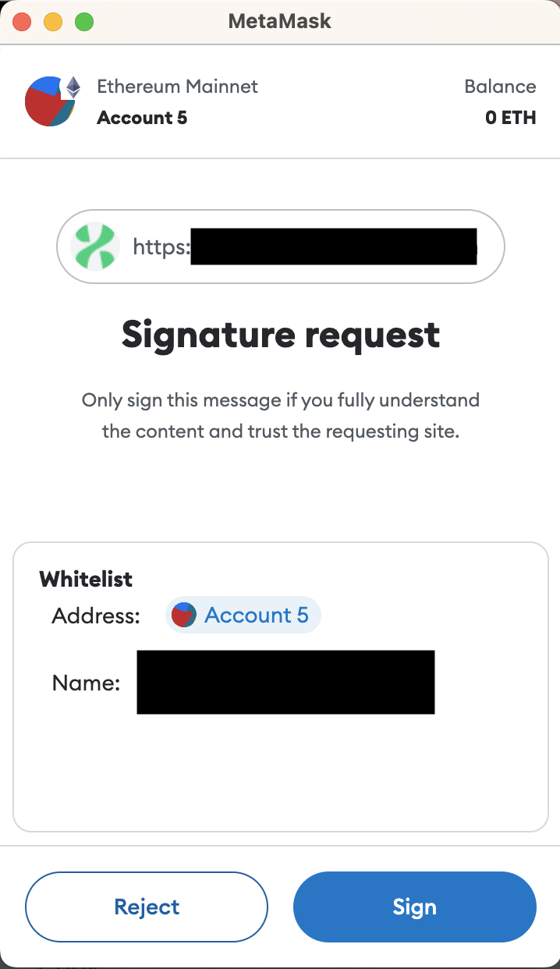The width and height of the screenshot is (560, 969).
Task: Click the Sign button
Action: click(x=414, y=907)
